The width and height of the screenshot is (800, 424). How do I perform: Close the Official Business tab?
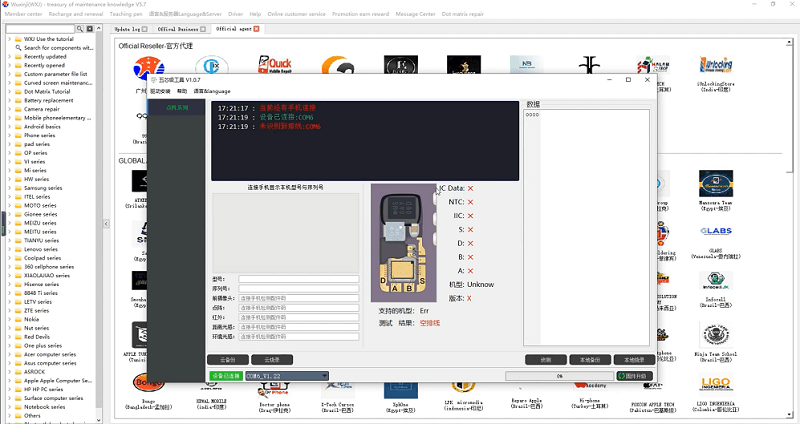click(203, 29)
